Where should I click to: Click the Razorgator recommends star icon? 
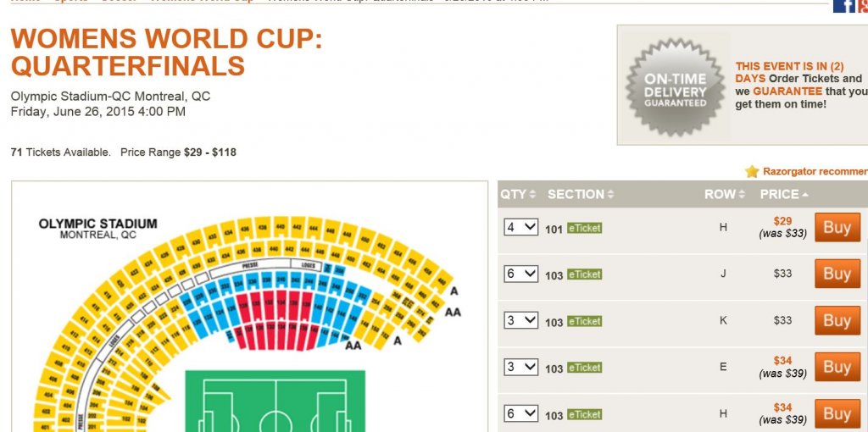pos(752,171)
